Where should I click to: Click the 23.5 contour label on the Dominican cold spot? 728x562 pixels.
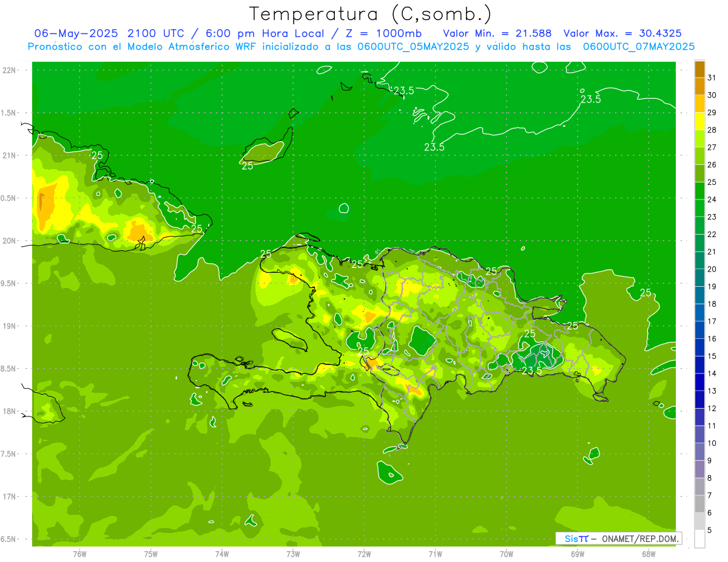[531, 370]
